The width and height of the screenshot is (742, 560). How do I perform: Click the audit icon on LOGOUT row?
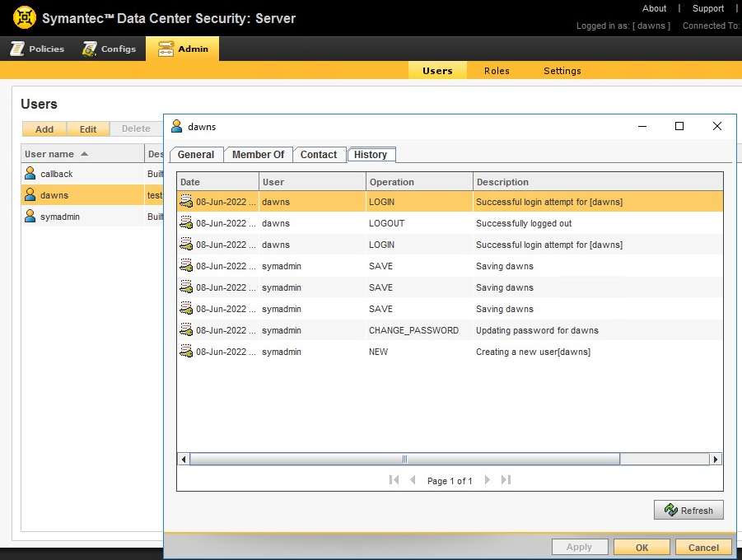(x=186, y=223)
